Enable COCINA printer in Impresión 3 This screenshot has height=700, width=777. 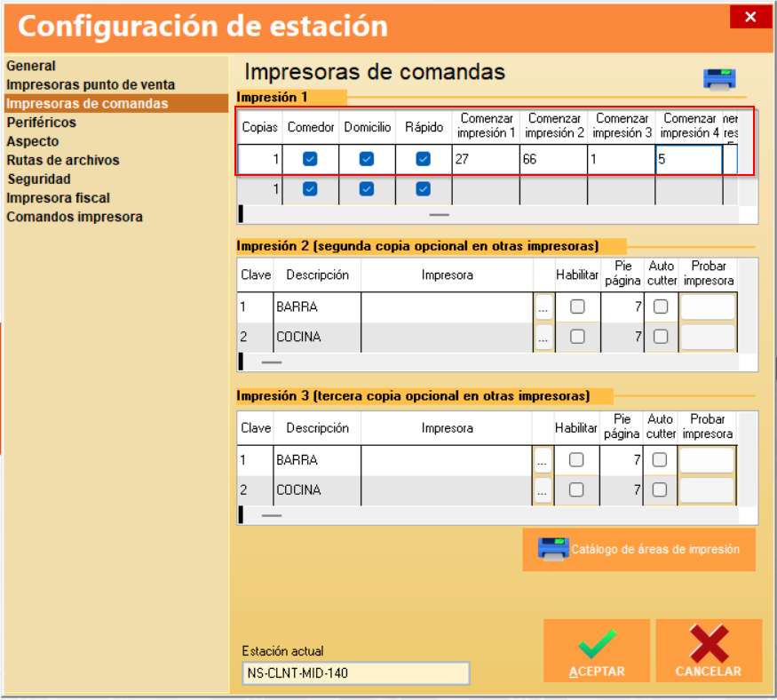[576, 489]
